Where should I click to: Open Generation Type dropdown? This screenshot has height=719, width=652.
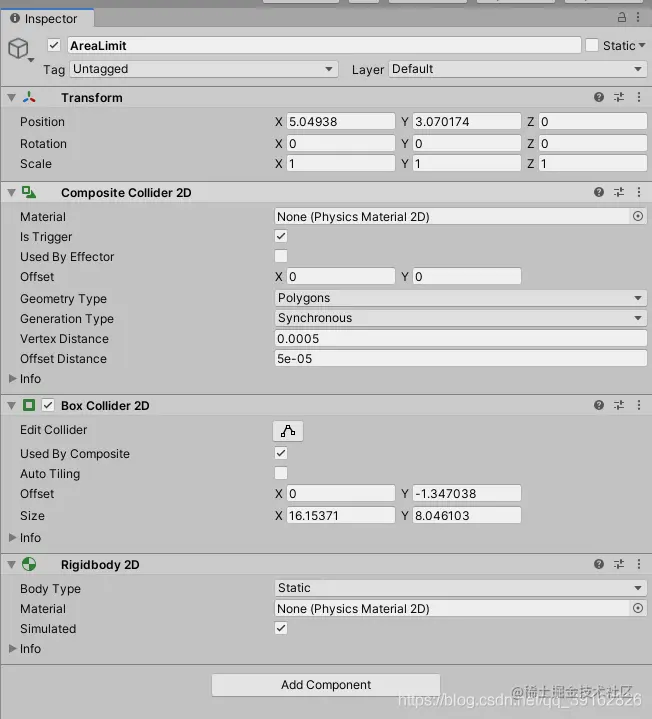click(x=460, y=318)
